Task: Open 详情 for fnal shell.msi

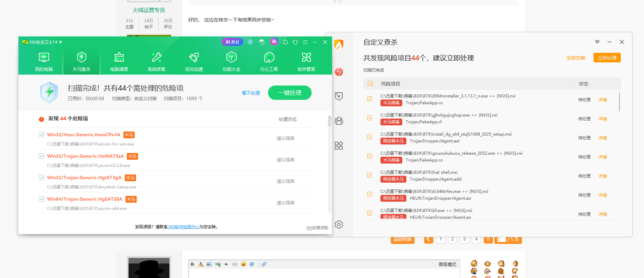Action: coord(603,176)
